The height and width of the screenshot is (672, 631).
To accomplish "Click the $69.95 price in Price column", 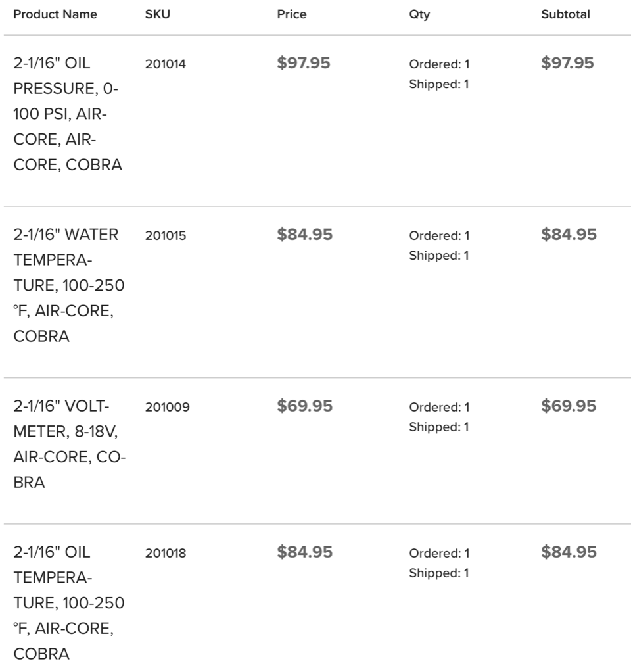I will (x=304, y=406).
